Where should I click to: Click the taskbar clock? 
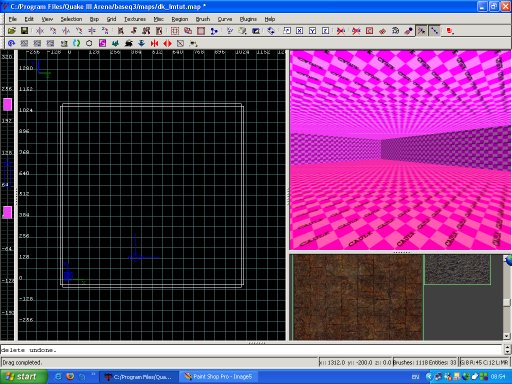coord(498,377)
